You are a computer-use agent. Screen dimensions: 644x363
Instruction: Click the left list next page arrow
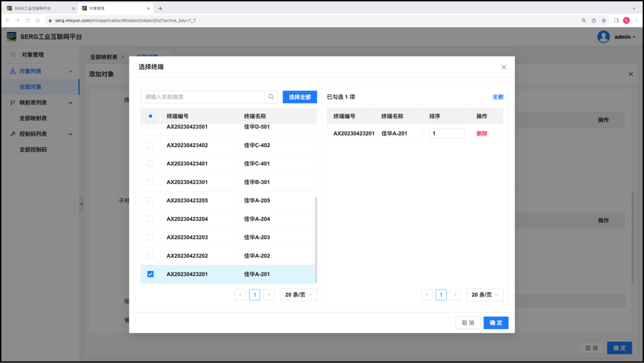pos(269,294)
